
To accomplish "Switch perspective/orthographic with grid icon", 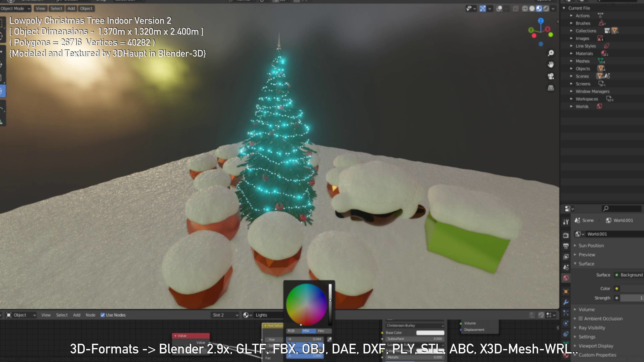I will click(550, 88).
